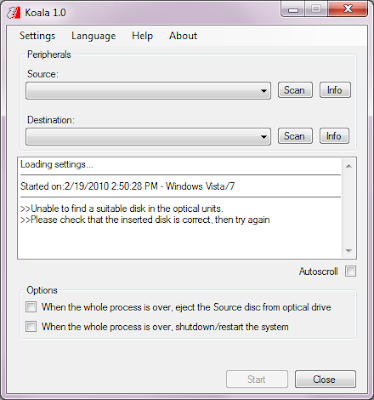Show Info for the Source drive
This screenshot has height=400, width=374.
pos(335,90)
